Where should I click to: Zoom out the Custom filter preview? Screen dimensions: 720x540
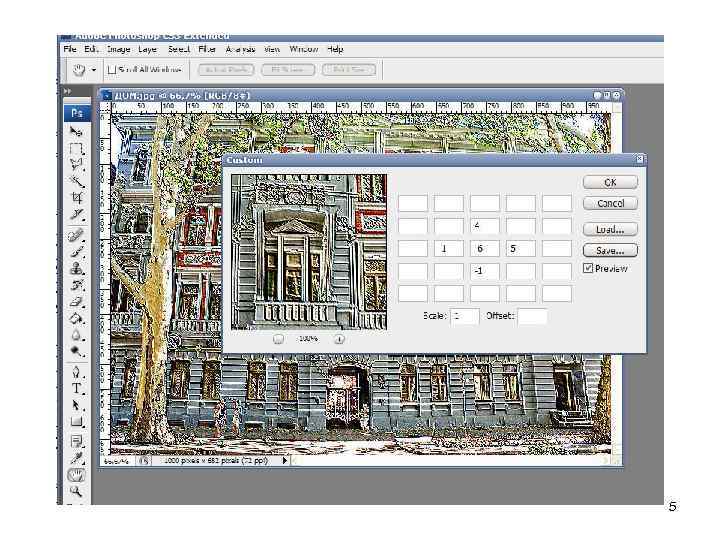(278, 339)
